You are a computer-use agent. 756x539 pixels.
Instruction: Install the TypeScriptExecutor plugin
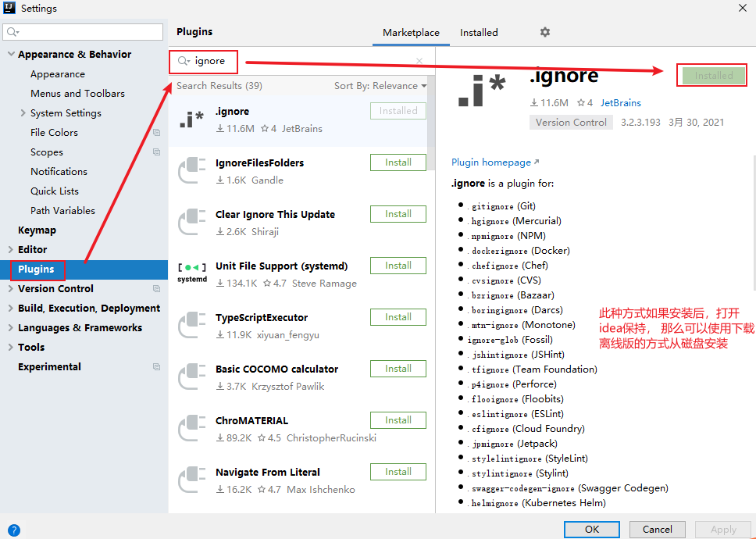click(398, 317)
